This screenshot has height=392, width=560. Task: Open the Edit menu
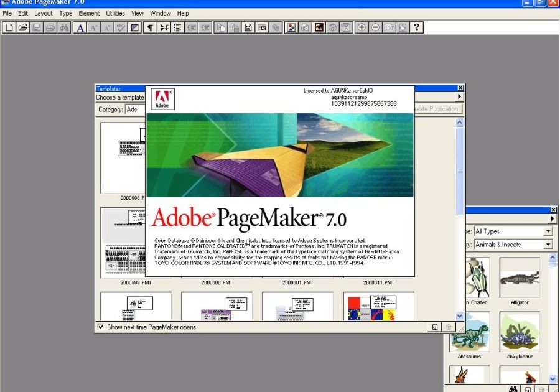tap(23, 13)
